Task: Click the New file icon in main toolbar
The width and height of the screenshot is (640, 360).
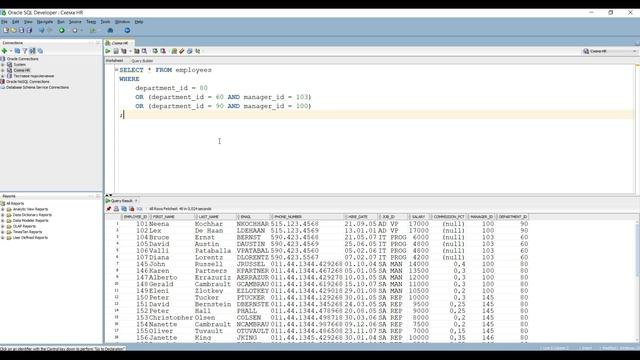Action: (x=6, y=30)
